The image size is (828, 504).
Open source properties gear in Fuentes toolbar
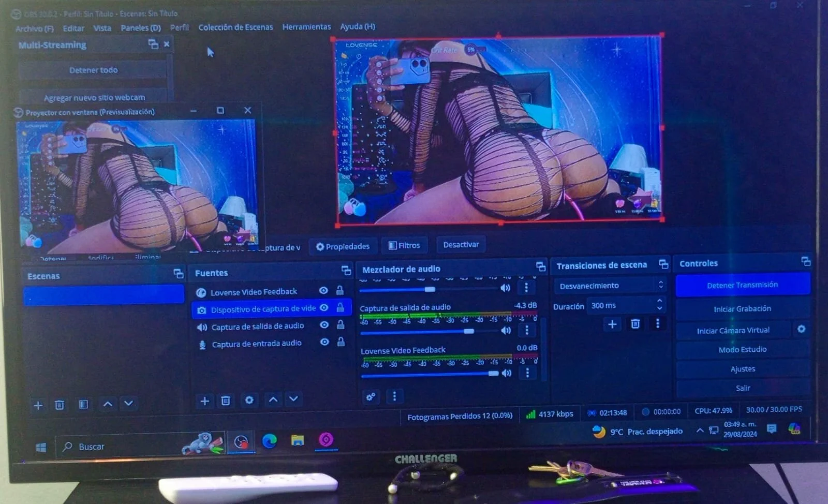tap(249, 400)
